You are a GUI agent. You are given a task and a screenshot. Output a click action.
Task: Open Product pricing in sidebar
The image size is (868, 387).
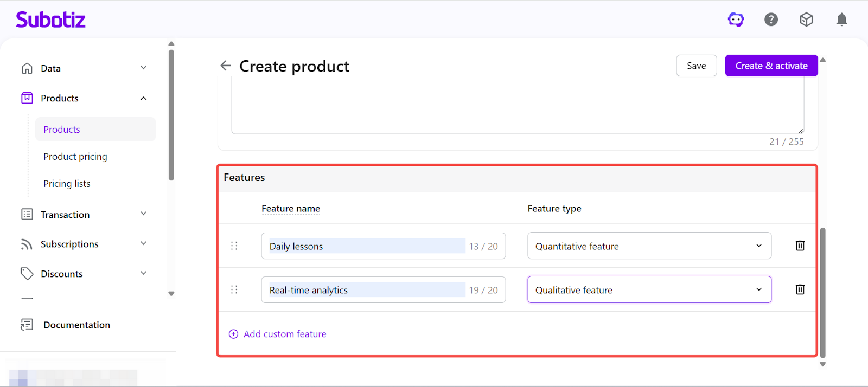point(75,157)
